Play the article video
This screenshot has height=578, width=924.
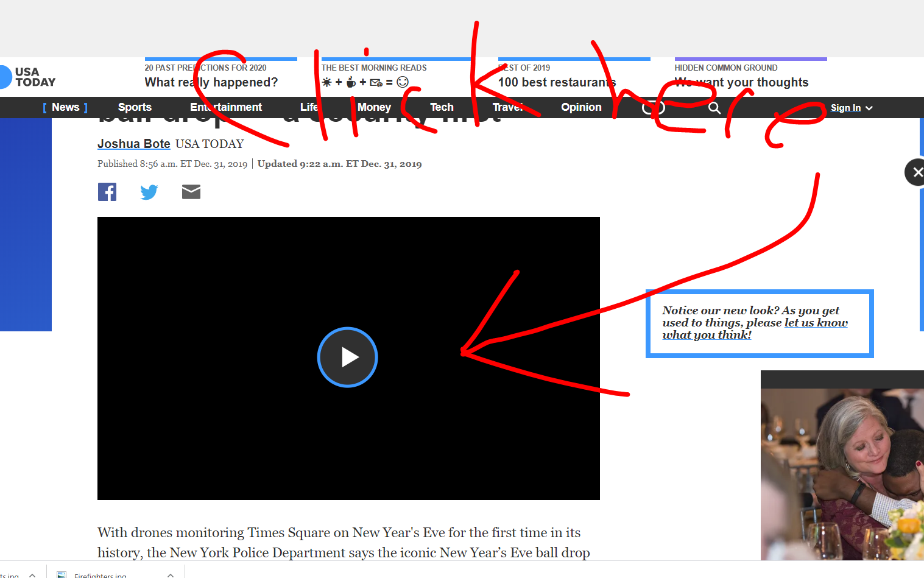(x=347, y=357)
